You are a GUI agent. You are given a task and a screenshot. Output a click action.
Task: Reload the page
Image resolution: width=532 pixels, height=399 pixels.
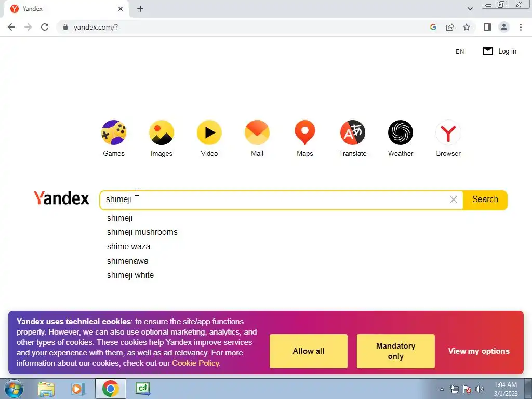pyautogui.click(x=45, y=27)
